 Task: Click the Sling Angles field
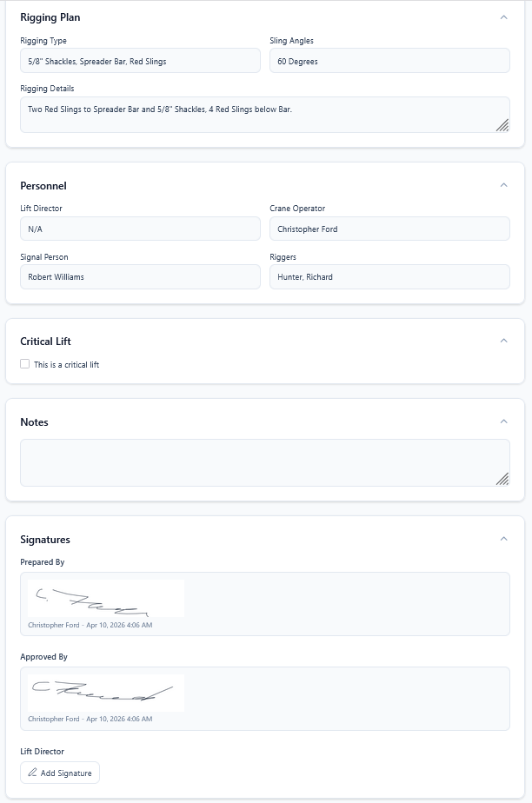(x=389, y=61)
